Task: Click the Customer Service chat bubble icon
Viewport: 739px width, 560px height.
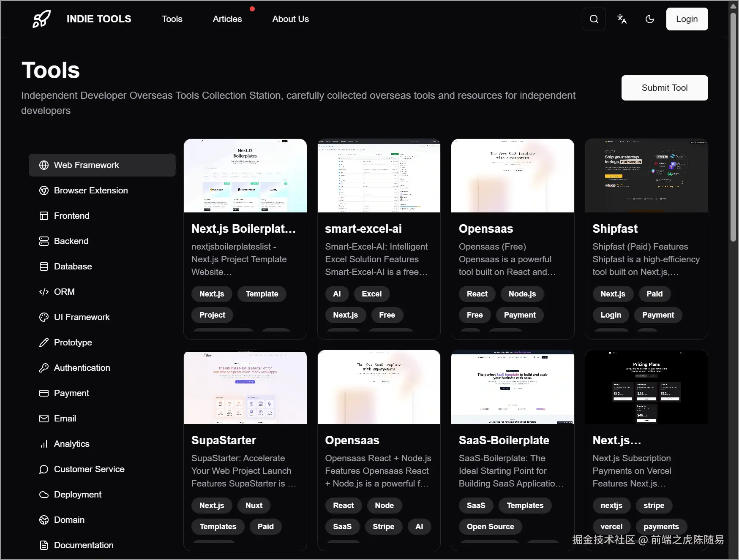Action: coord(44,469)
